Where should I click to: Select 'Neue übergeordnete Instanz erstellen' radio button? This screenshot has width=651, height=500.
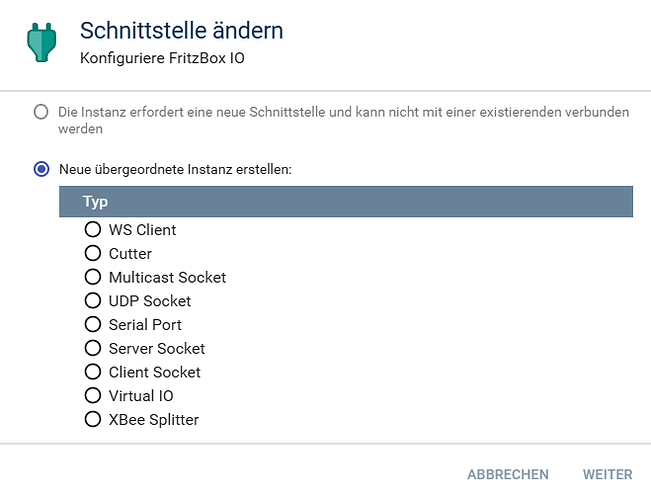pyautogui.click(x=41, y=169)
